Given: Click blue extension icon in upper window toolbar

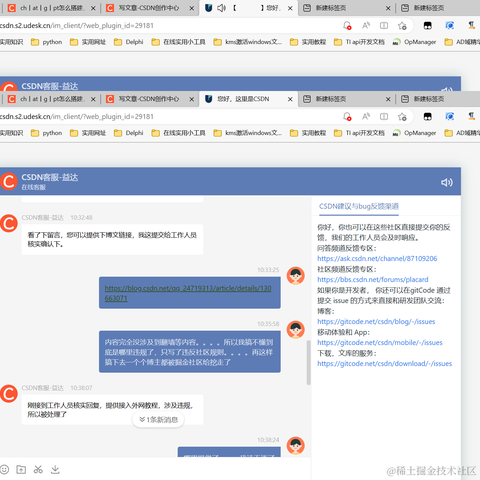Looking at the screenshot, I should [x=450, y=26].
